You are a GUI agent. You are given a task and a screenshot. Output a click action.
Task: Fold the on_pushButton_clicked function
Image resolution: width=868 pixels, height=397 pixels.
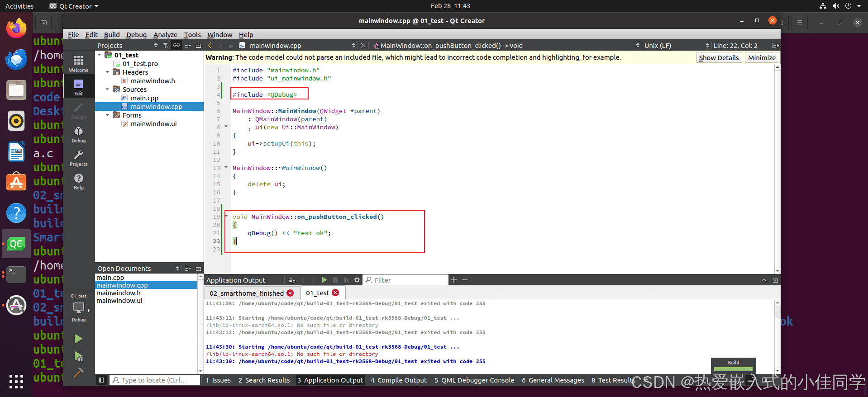[226, 216]
